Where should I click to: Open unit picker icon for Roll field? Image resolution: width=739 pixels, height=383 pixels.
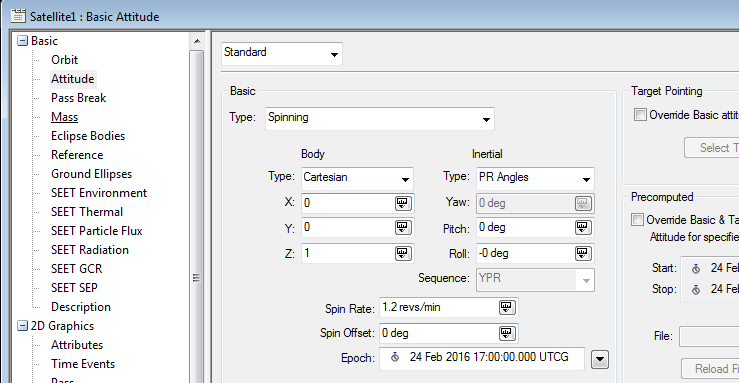click(x=583, y=253)
